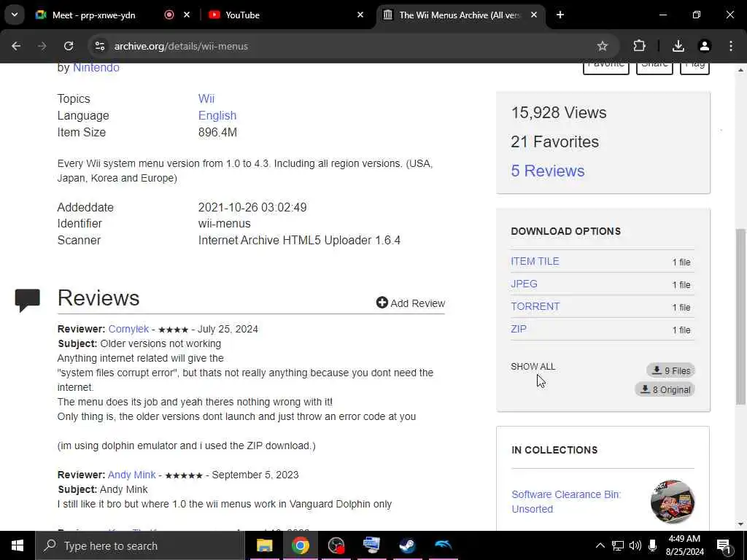Screen dimensions: 747x560
Task: Click the taskbar search box
Action: click(140, 545)
